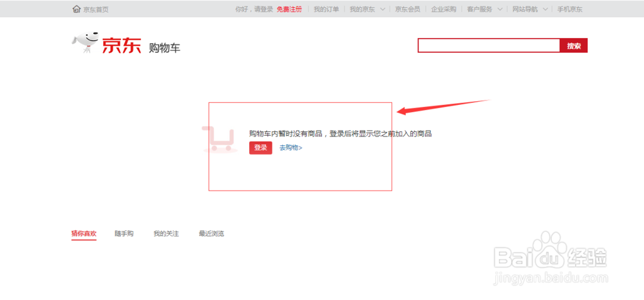This screenshot has height=300, width=644.
Task: Click the home icon beside 京东首页
Action: point(77,9)
